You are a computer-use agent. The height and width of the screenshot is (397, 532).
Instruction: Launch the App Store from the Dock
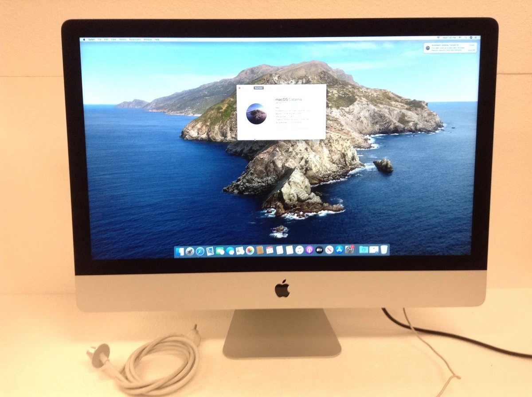click(340, 251)
